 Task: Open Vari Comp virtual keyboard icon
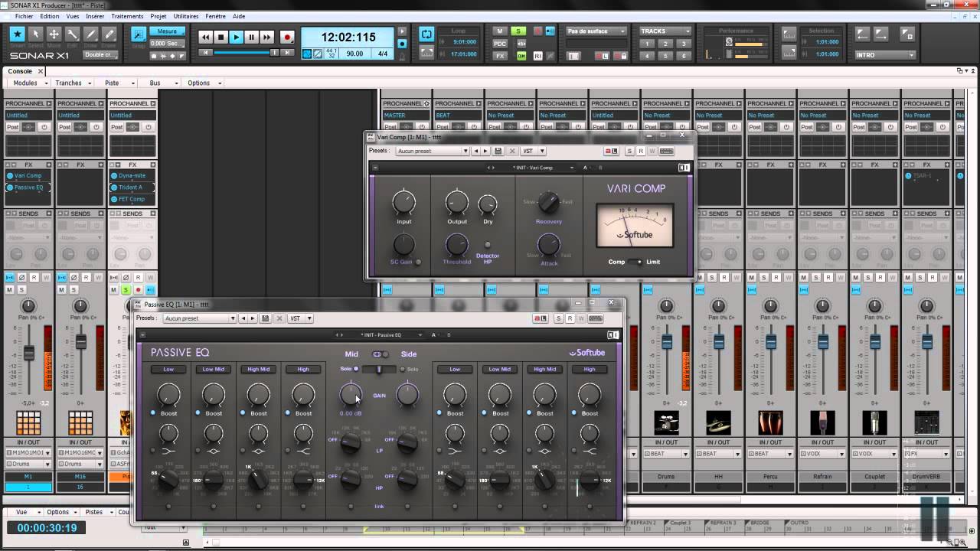point(666,151)
